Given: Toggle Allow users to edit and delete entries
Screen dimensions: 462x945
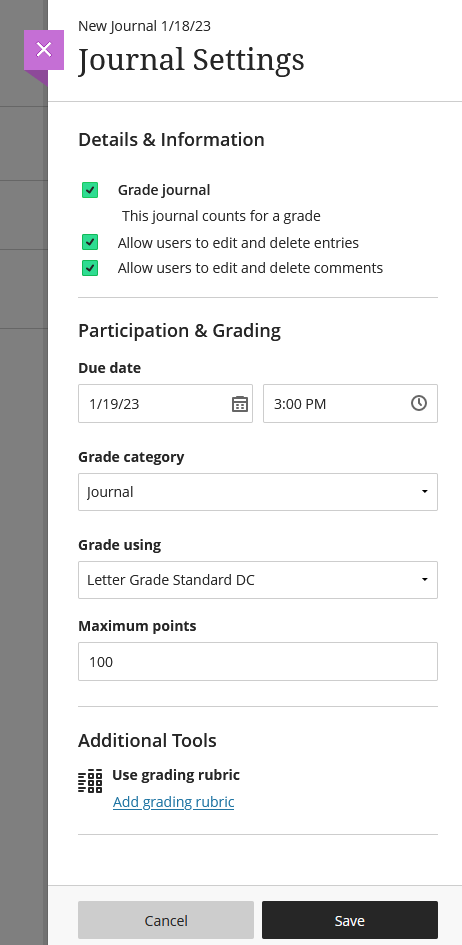Looking at the screenshot, I should click(90, 242).
